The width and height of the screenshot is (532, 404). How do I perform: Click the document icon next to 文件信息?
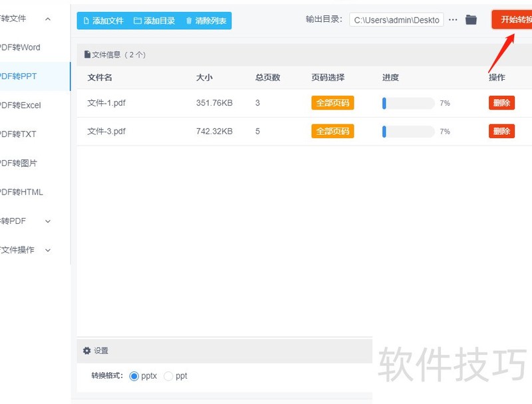click(87, 54)
